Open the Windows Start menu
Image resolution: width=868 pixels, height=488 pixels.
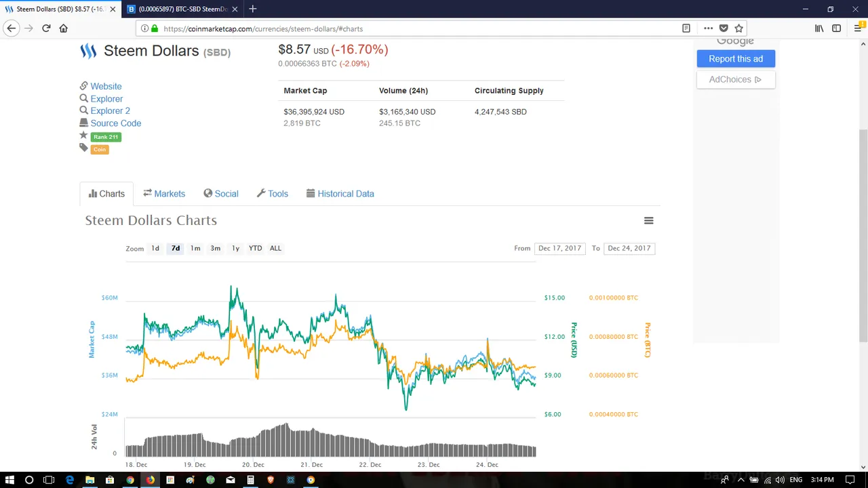(x=9, y=480)
